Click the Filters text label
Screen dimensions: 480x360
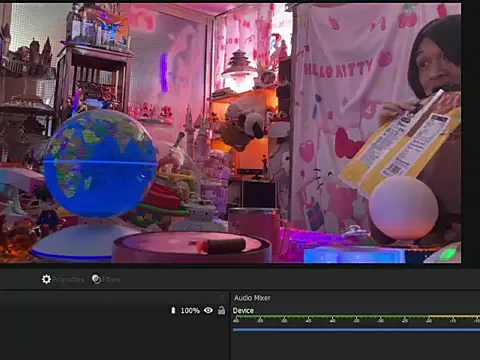[111, 279]
